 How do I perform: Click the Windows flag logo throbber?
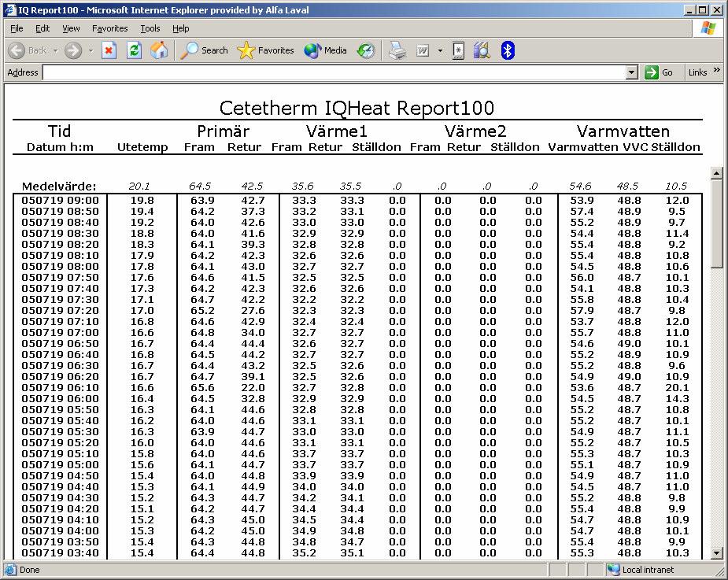point(708,28)
